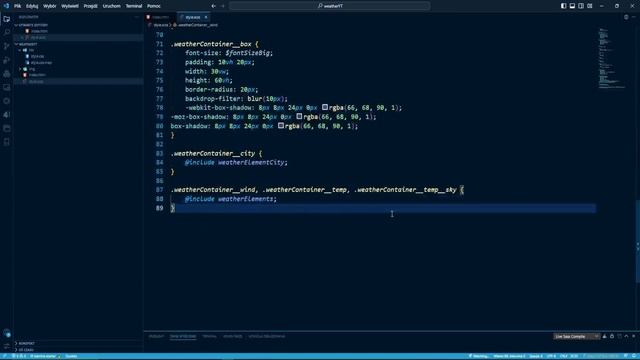Open the Manage gear icon in the activity bar
Image resolution: width=640 pixels, height=360 pixels.
tap(7, 346)
